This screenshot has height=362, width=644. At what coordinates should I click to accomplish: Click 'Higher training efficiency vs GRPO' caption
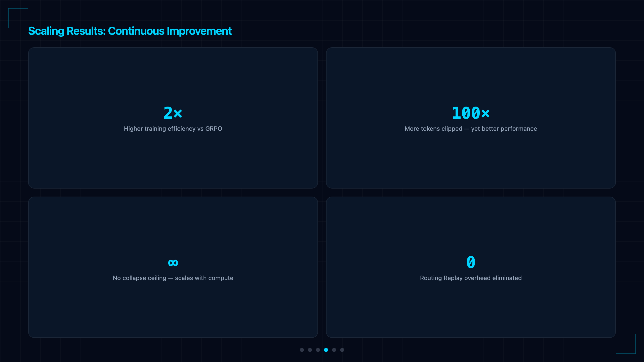173,129
